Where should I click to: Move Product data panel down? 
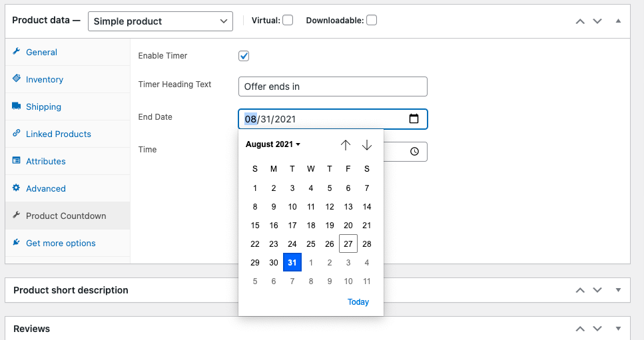(x=597, y=21)
